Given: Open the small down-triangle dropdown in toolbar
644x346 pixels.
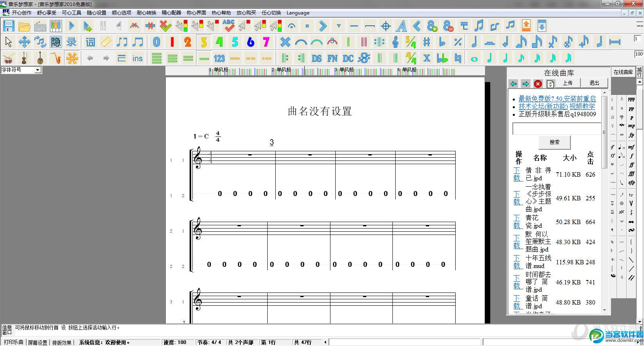Looking at the screenshot, I should click(x=339, y=26).
